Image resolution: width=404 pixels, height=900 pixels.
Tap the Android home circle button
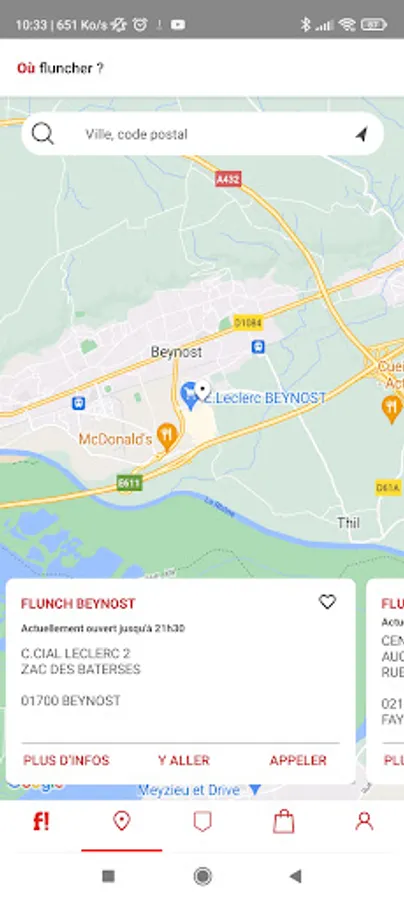[x=202, y=876]
